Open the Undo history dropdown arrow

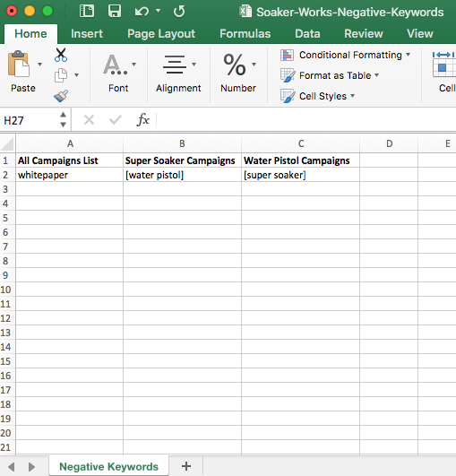(158, 11)
